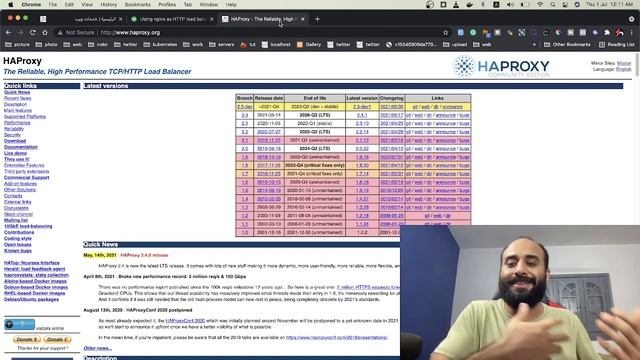Click the Mailing list sidebar link
Screen dimensions: 640x360
pos(16,220)
